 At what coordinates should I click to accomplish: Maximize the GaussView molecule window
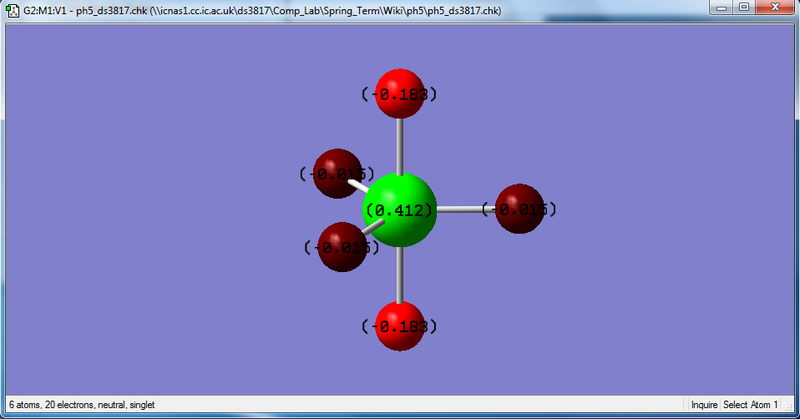744,7
